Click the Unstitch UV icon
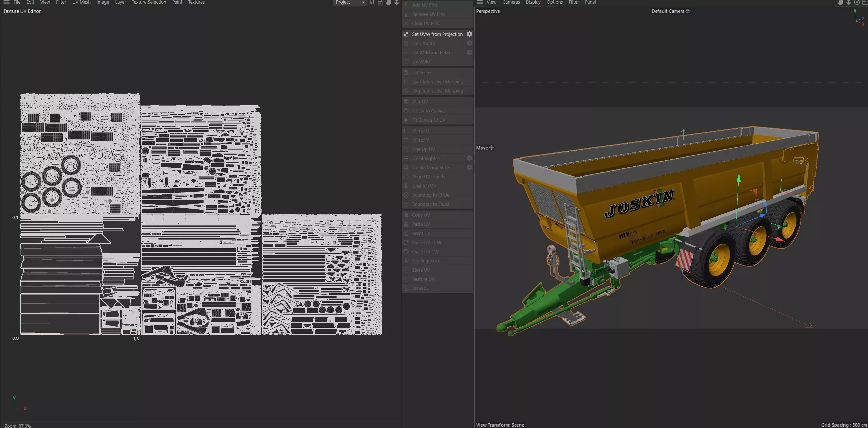868x428 pixels. [406, 186]
